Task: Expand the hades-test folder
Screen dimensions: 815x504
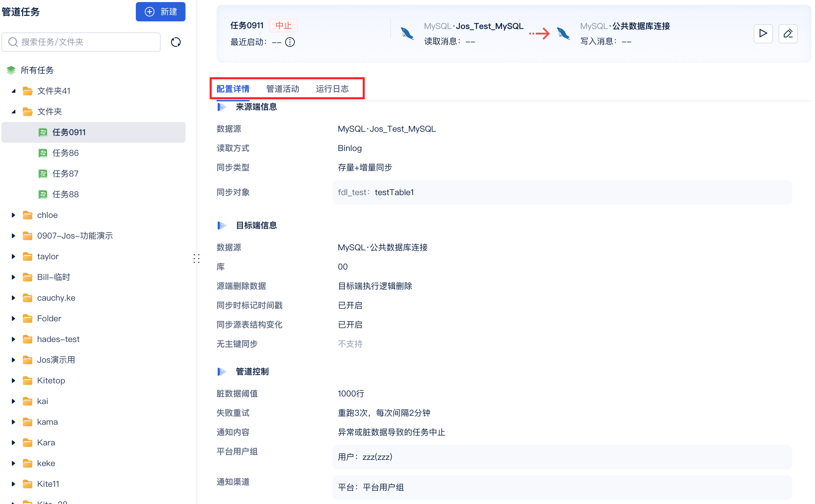Action: (13, 339)
